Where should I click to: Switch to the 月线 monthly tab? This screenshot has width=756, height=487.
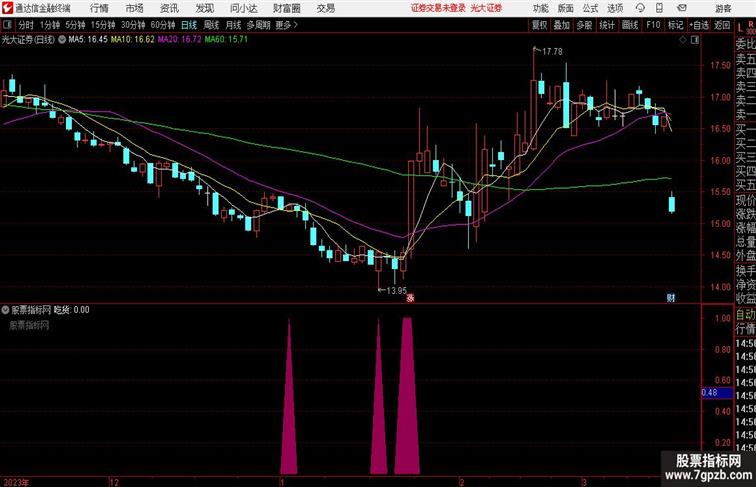pos(233,25)
